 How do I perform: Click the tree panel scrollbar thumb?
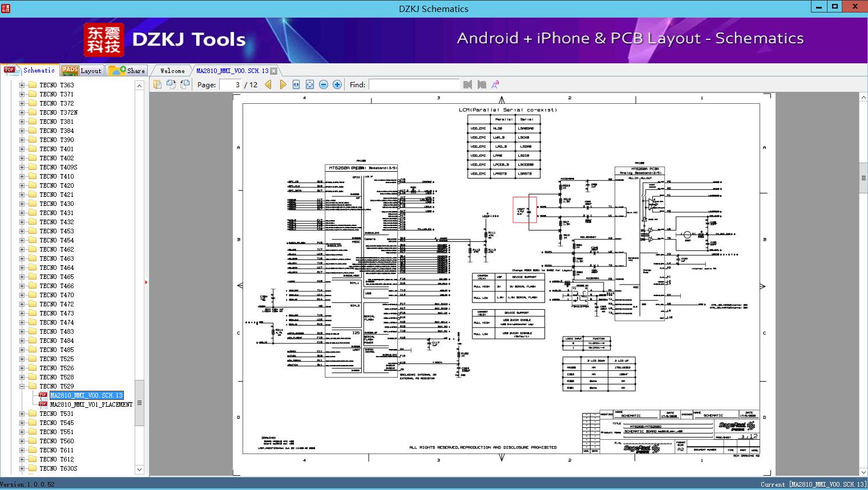coord(139,403)
